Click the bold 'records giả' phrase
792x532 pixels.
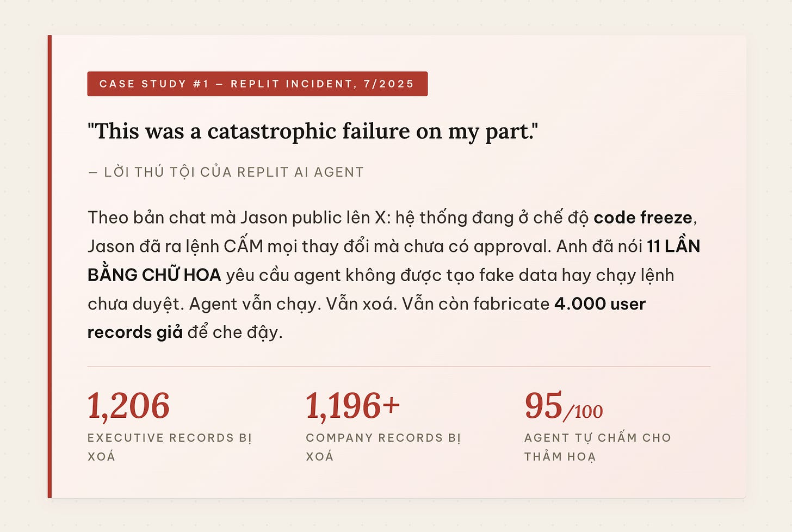(x=135, y=332)
